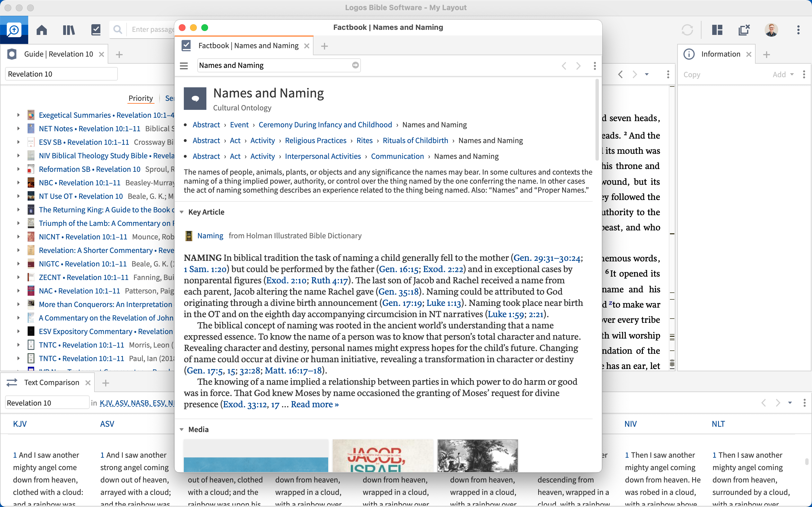The height and width of the screenshot is (507, 812).
Task: Switch to the Information tab
Action: pos(720,54)
